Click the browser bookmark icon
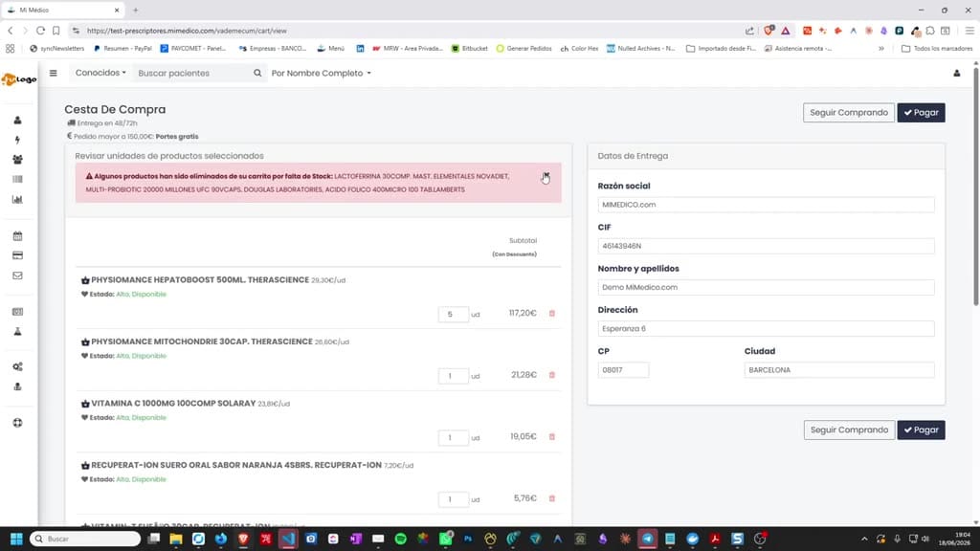980x551 pixels. coord(56,31)
